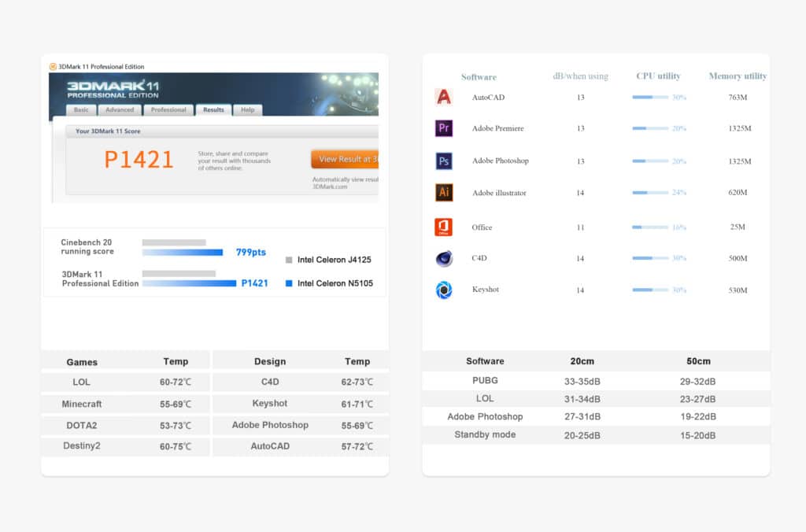The image size is (806, 532).
Task: Click the 19-22dB noise cell
Action: [697, 416]
